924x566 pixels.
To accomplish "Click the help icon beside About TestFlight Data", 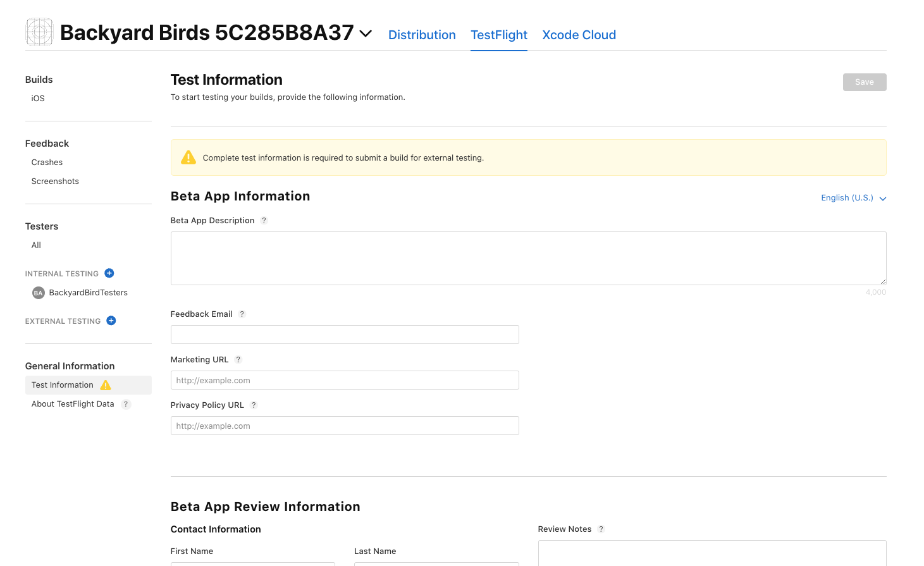I will click(x=126, y=404).
